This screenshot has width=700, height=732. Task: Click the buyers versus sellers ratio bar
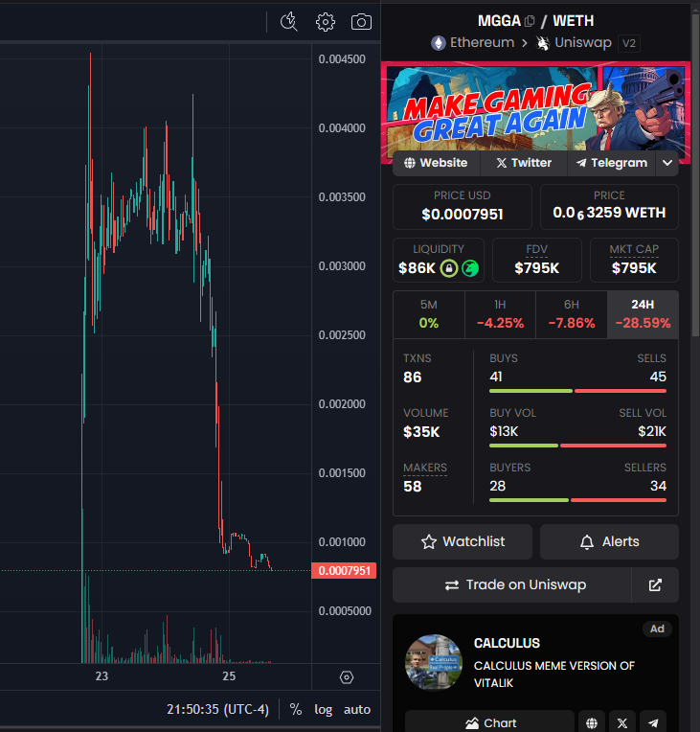[577, 500]
